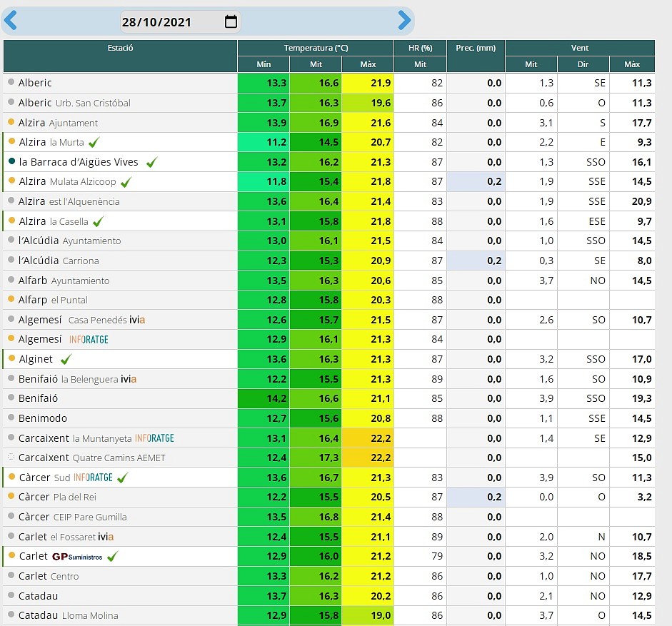The image size is (672, 626).
Task: Click the INFORATGE logo in the Algemesí row
Action: coord(89,340)
